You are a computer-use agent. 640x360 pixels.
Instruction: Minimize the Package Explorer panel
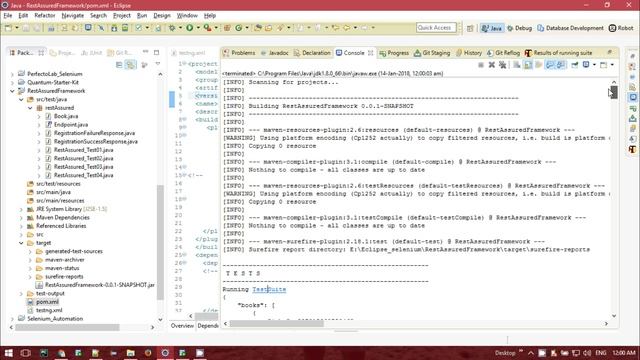[146, 52]
